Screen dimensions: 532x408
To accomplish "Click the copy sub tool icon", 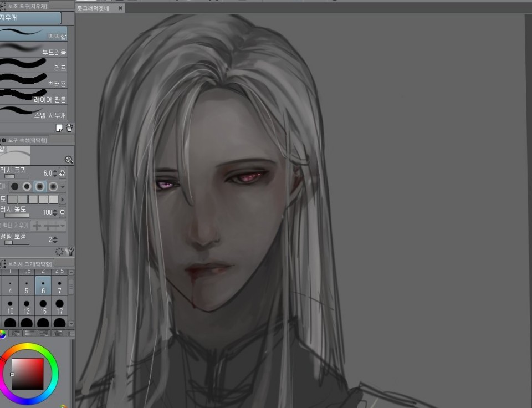I will pos(59,128).
